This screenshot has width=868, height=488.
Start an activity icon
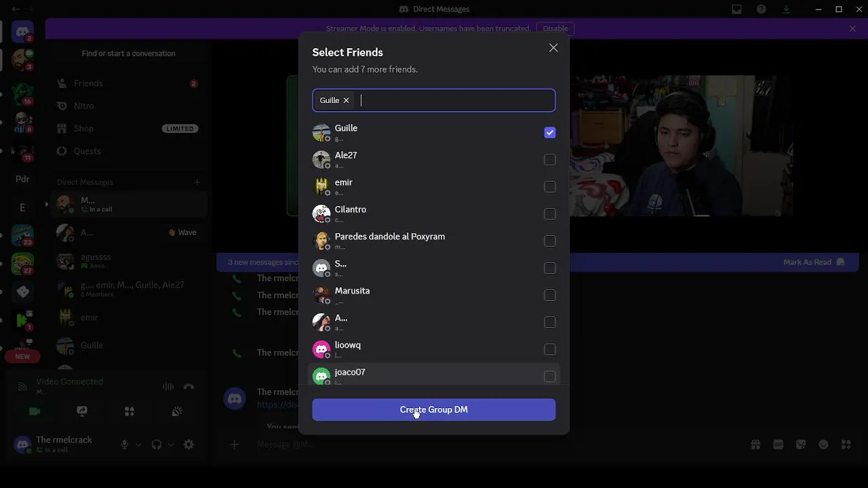coord(129,411)
